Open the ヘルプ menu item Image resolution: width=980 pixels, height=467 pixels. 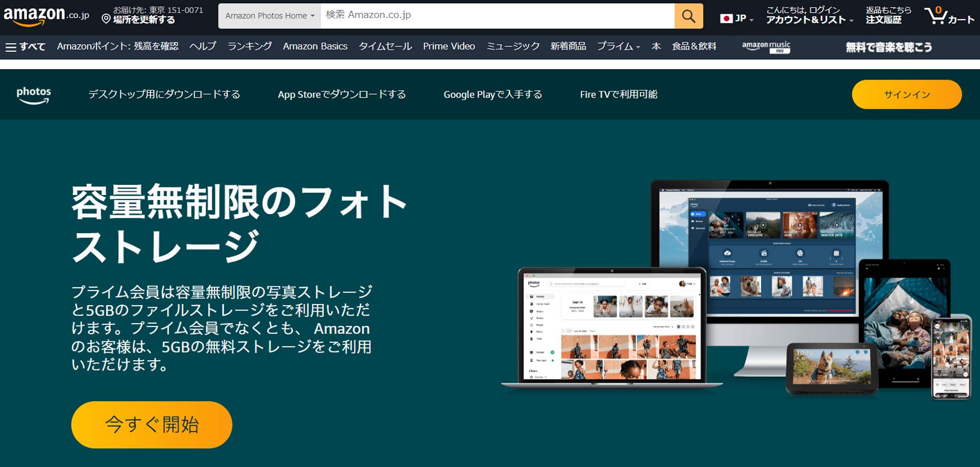(x=203, y=47)
